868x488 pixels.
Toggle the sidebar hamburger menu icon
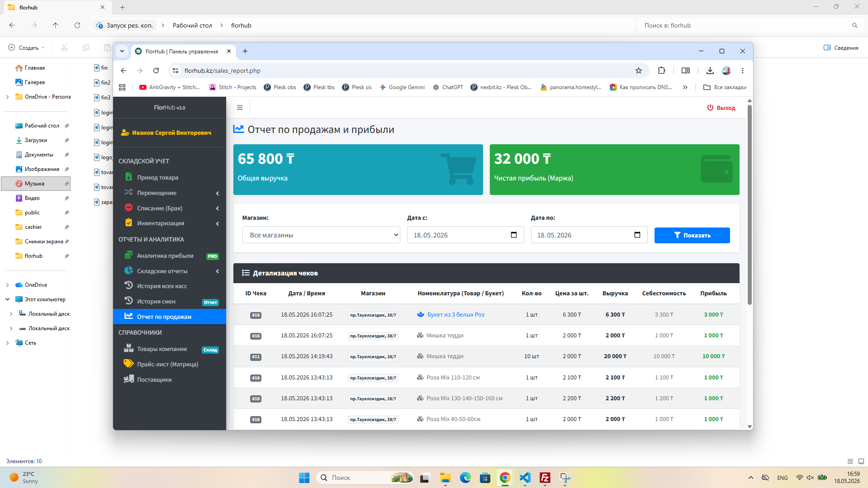(x=240, y=108)
